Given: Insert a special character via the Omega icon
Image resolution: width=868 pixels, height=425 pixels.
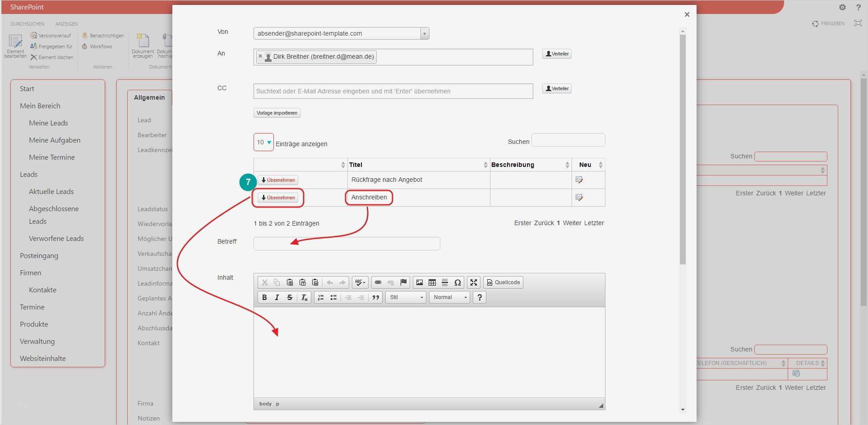Looking at the screenshot, I should [457, 282].
